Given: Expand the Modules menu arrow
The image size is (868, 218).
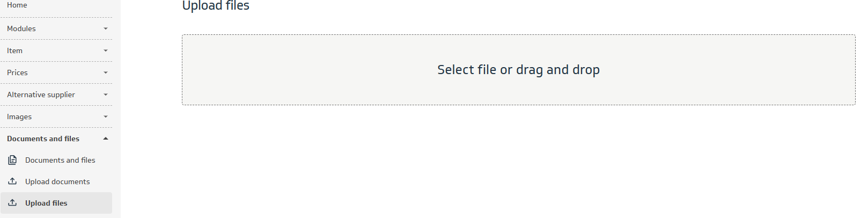Looking at the screenshot, I should tap(106, 28).
